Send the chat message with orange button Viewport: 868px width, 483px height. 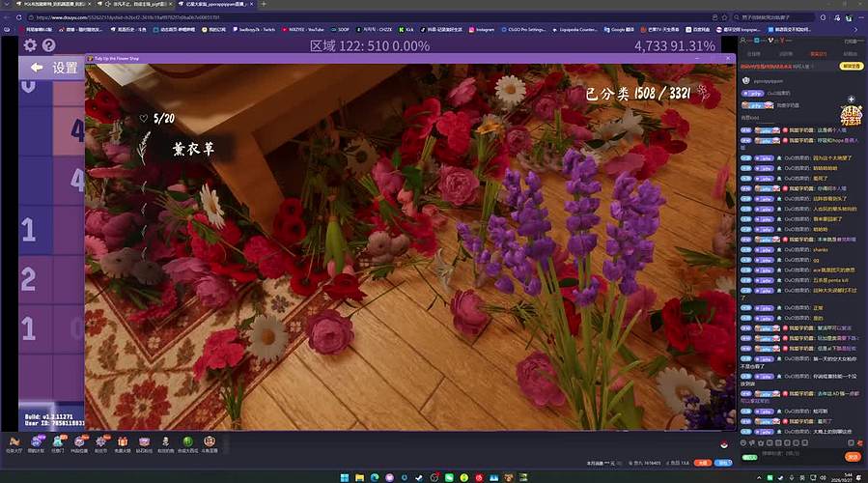[853, 457]
